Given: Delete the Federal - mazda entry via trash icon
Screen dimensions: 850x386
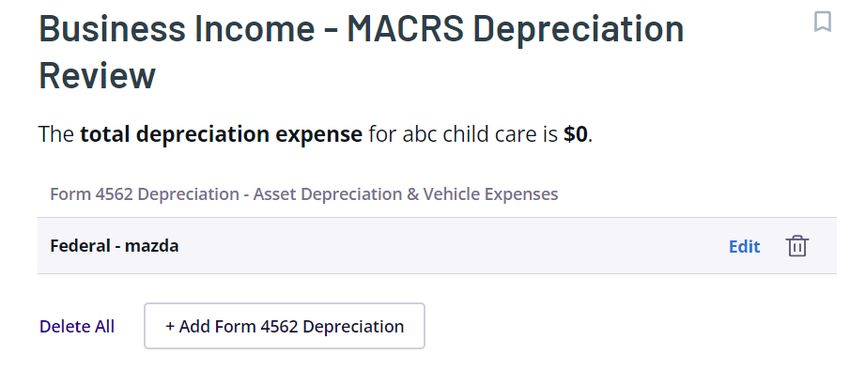Looking at the screenshot, I should coord(796,246).
